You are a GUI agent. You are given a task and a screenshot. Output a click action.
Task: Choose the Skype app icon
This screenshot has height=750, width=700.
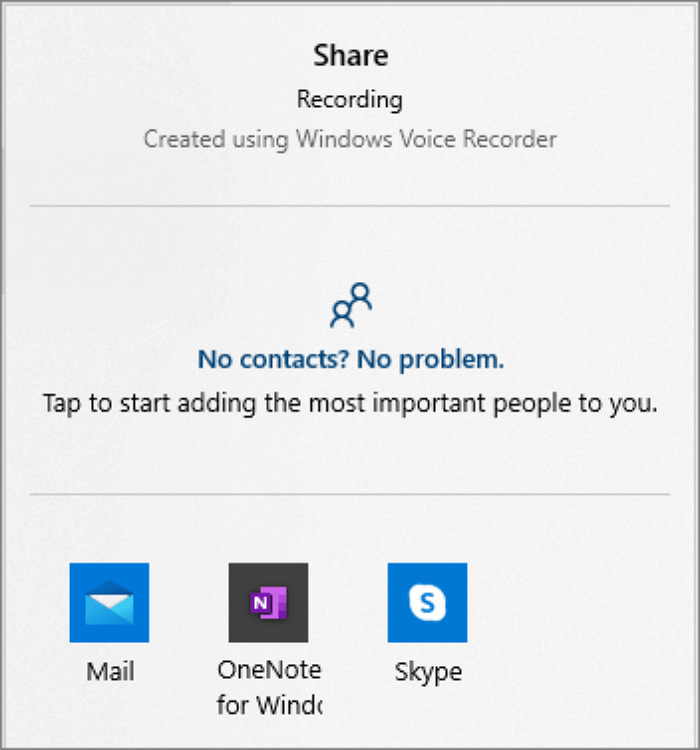click(427, 602)
